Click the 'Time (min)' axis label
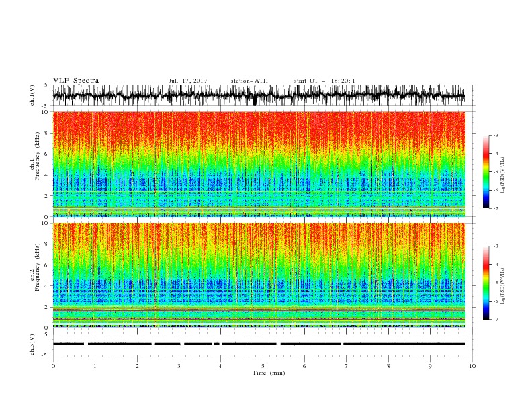Image resolution: width=532 pixels, height=411 pixels. (269, 373)
